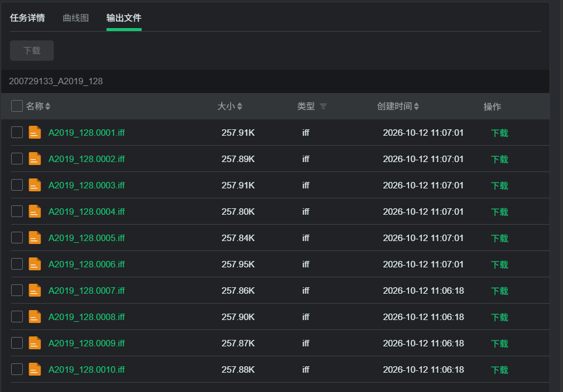Click the file icon for A2019_128.0008.iff
This screenshot has height=392, width=563.
tap(35, 317)
